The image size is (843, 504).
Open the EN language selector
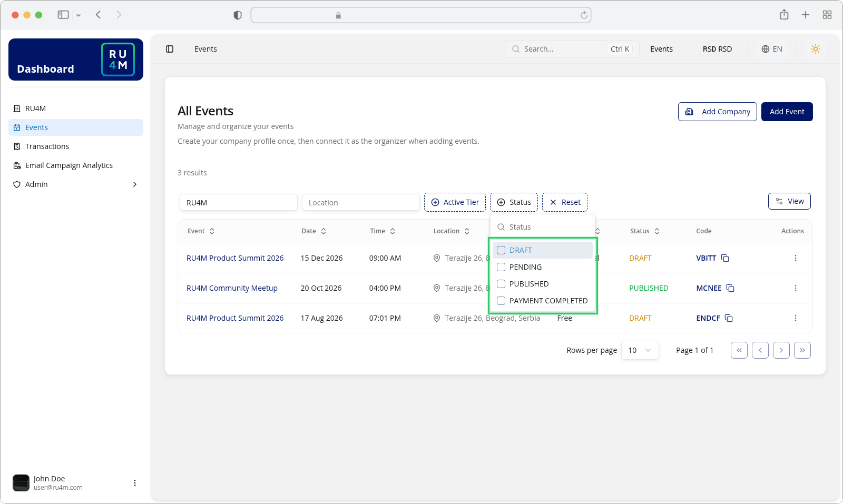(772, 49)
